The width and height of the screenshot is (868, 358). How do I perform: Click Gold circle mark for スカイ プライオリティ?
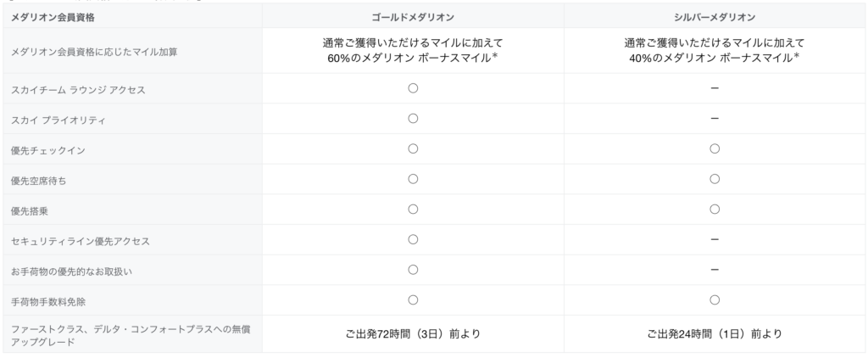(413, 119)
